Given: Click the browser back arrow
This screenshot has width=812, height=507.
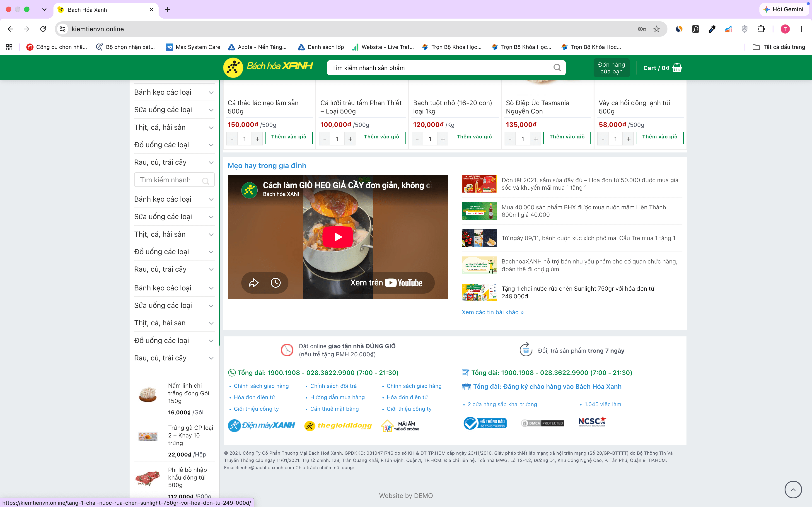Looking at the screenshot, I should (10, 29).
